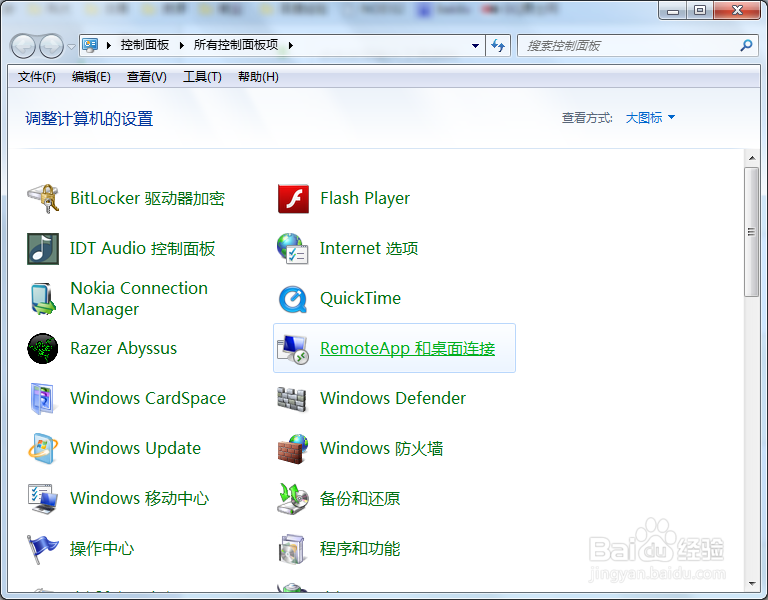
Task: Open the BitLocker drive encryption icon
Action: point(43,198)
